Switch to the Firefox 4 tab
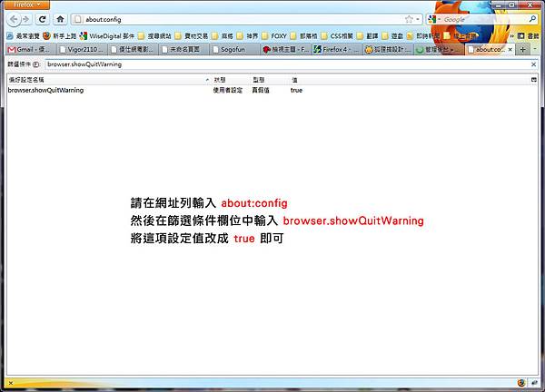The width and height of the screenshot is (545, 392). tap(336, 50)
